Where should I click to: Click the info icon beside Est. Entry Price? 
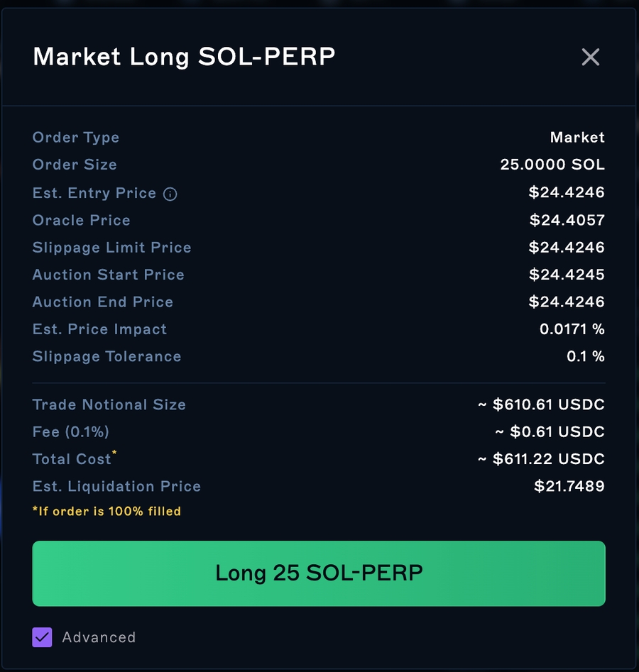pyautogui.click(x=170, y=194)
